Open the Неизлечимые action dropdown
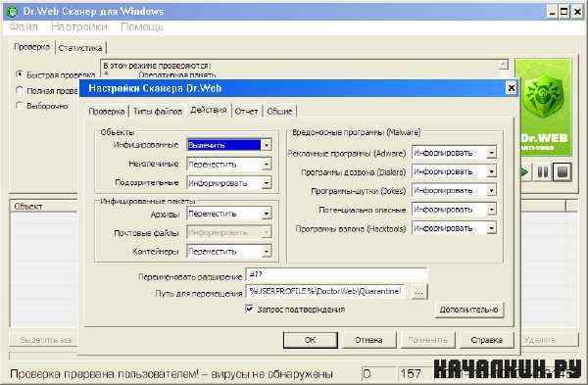Image resolution: width=588 pixels, height=385 pixels. [266, 165]
